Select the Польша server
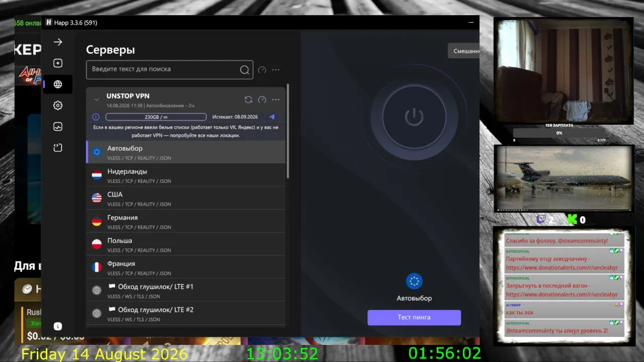644x362 pixels. [x=186, y=244]
